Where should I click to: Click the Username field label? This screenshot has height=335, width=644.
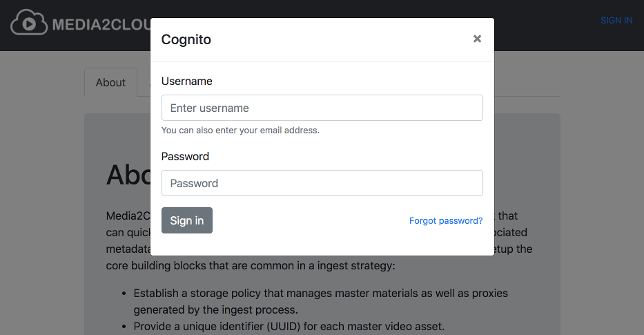pos(187,81)
